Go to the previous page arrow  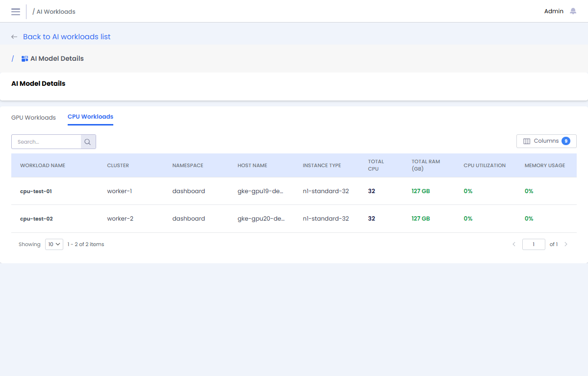[x=514, y=244]
